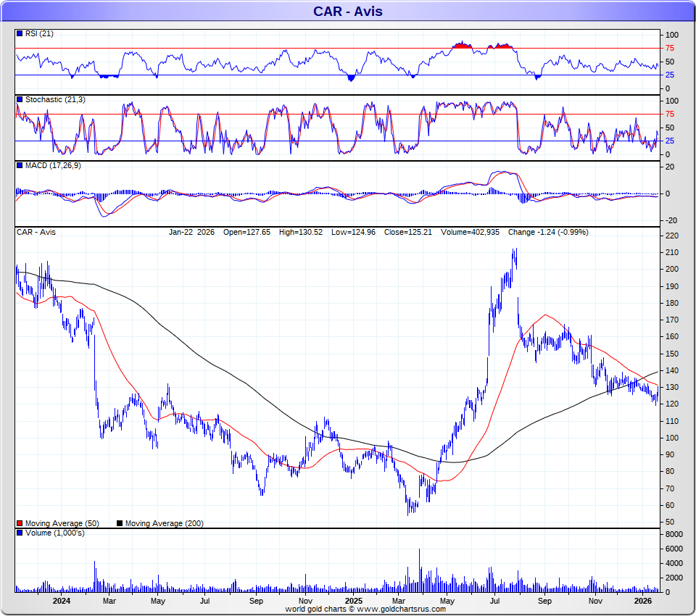
Task: Click the MACD (17,26,9) legend marker
Action: [x=20, y=166]
